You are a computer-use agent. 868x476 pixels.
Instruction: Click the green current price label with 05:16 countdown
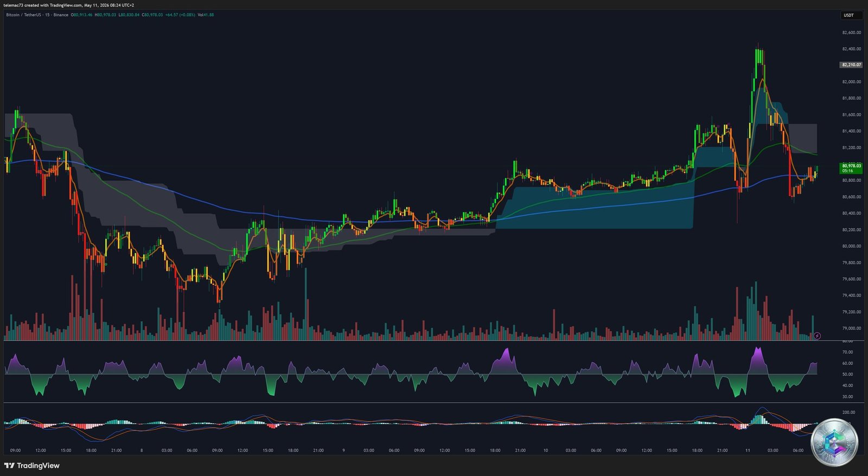coord(851,168)
